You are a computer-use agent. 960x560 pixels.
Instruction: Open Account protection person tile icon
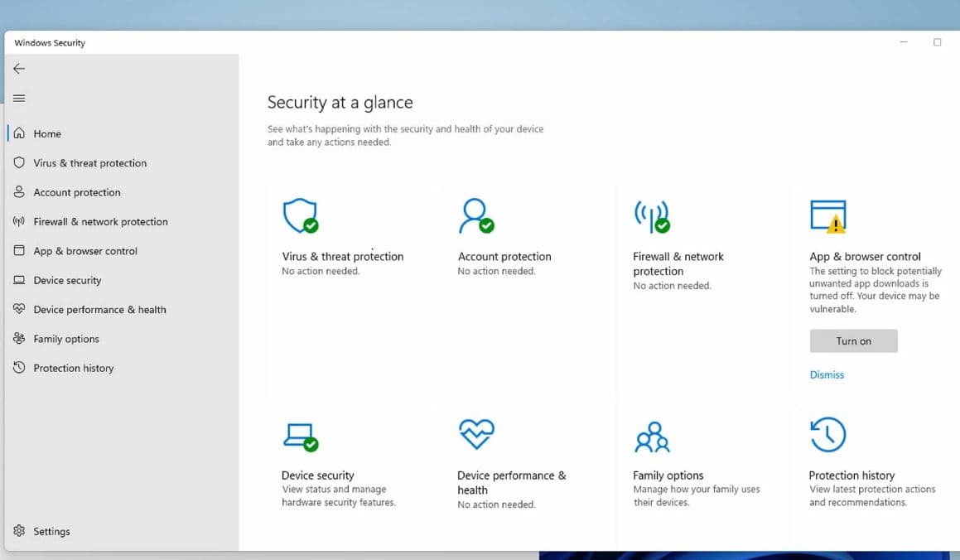[x=475, y=215]
